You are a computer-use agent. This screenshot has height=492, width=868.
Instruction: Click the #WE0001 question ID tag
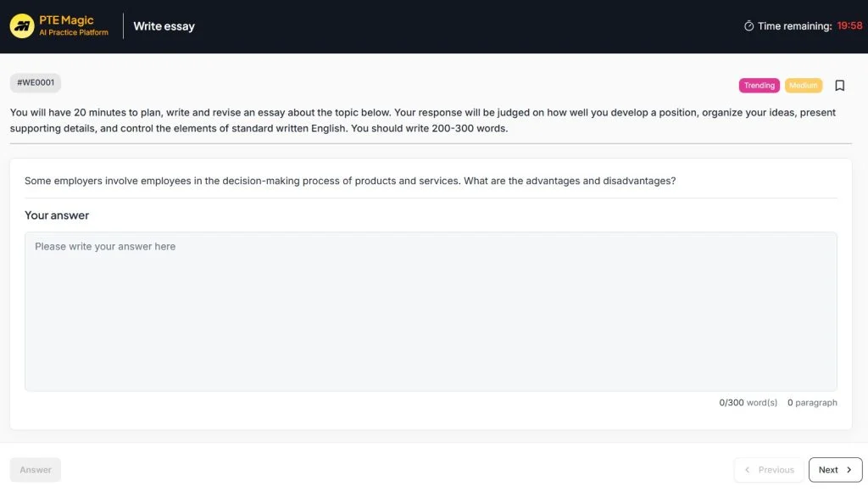click(x=36, y=83)
